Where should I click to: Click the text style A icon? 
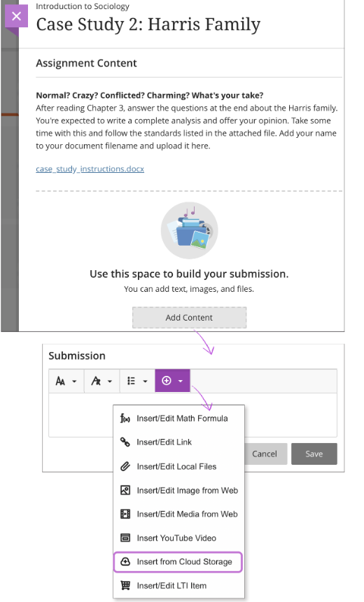(96, 381)
